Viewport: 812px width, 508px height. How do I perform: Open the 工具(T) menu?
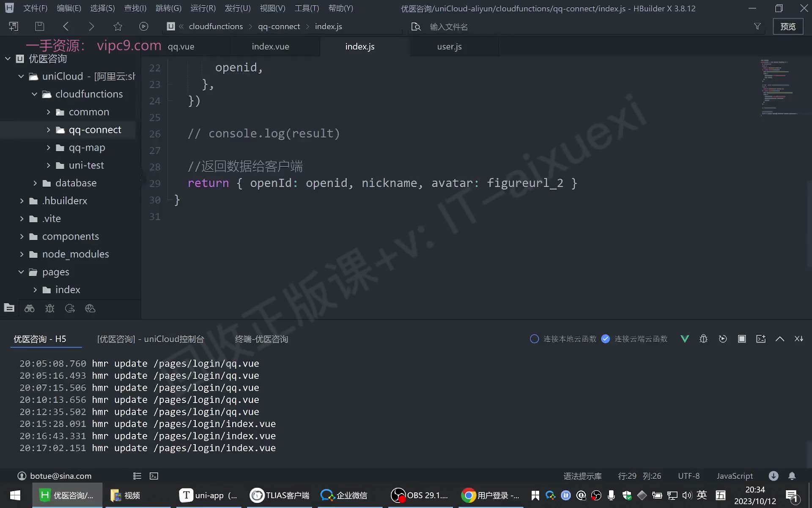[x=307, y=8]
